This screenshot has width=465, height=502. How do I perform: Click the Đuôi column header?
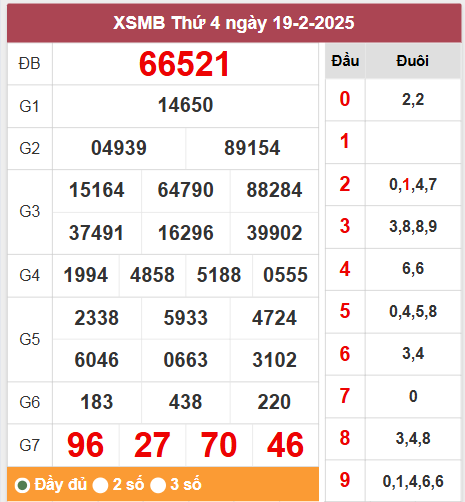point(413,61)
